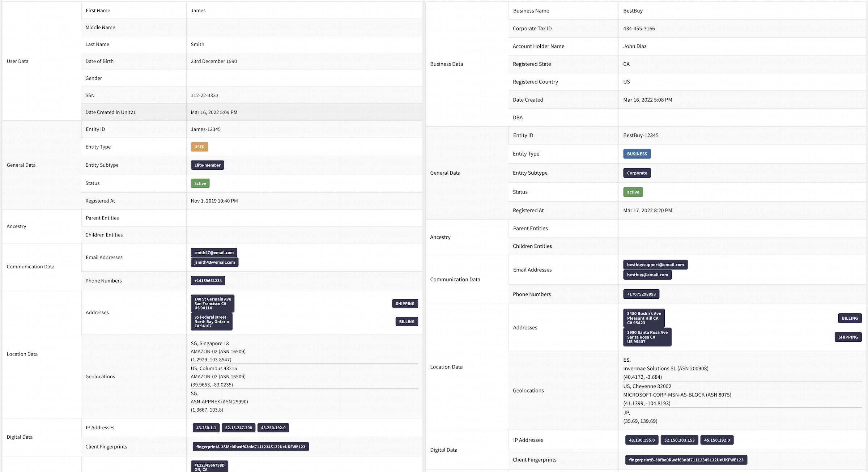Click the Elite-member subtype badge
Viewport: 868px width, 472px height.
coord(207,165)
